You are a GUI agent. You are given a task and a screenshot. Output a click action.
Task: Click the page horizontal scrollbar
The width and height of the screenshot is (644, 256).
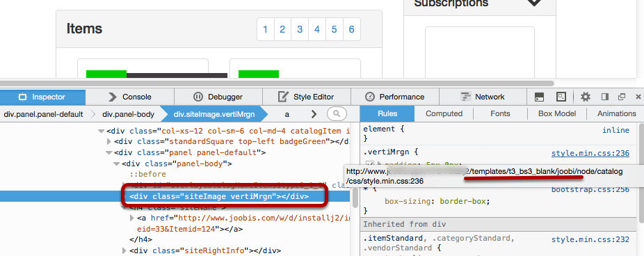(277, 83)
